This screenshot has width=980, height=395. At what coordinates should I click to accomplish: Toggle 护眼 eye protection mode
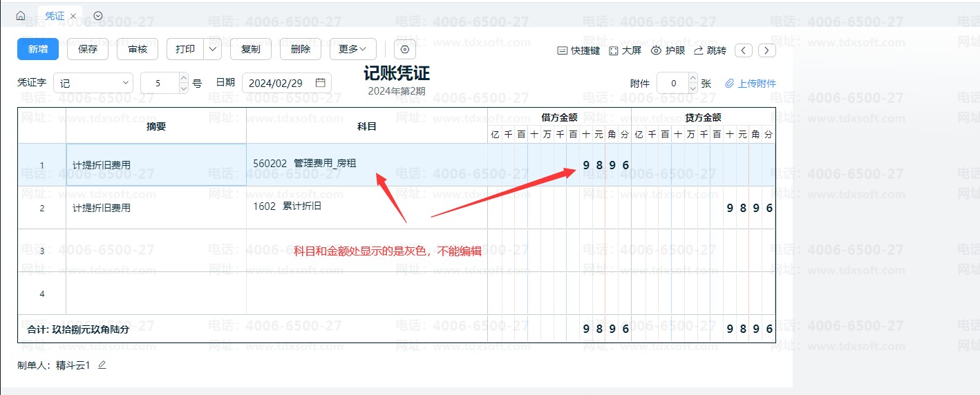(x=668, y=50)
